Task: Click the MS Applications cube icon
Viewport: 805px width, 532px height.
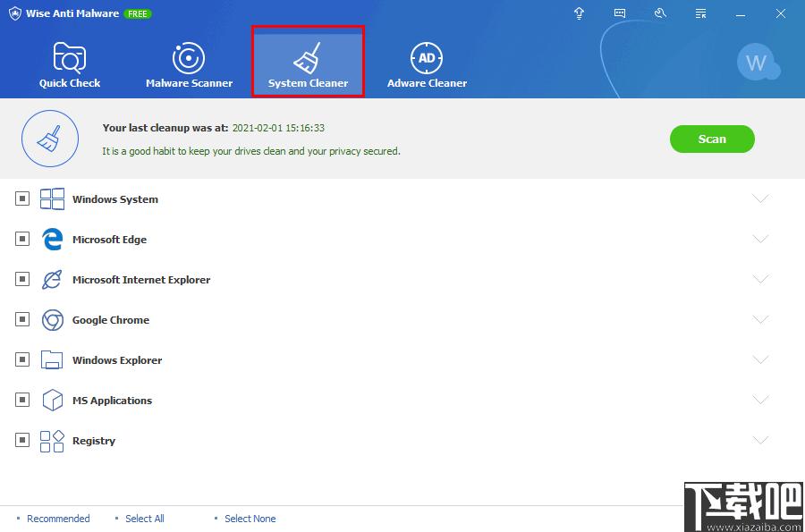Action: tap(53, 401)
